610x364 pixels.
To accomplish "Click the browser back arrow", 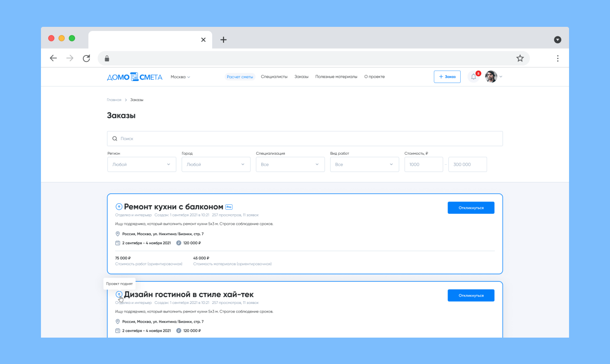I will pos(53,58).
